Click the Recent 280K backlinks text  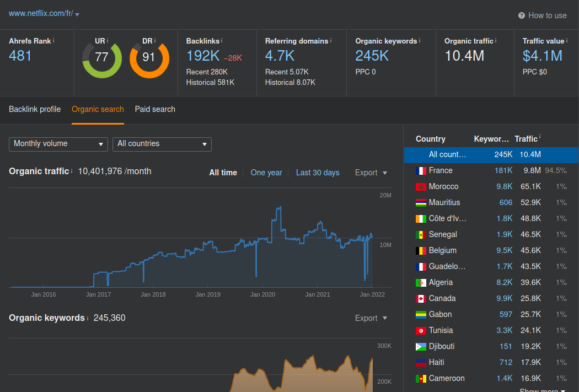[x=207, y=72]
